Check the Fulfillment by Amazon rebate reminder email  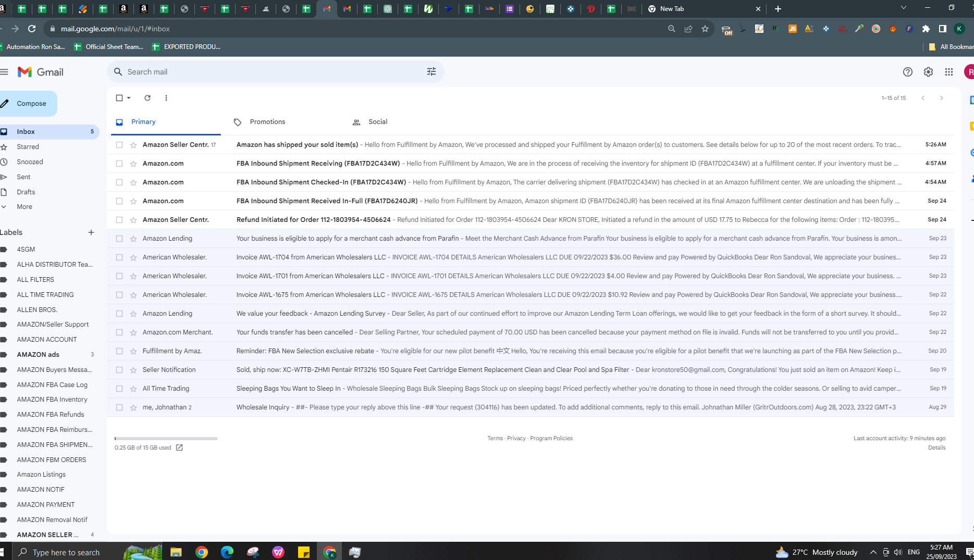pos(119,351)
